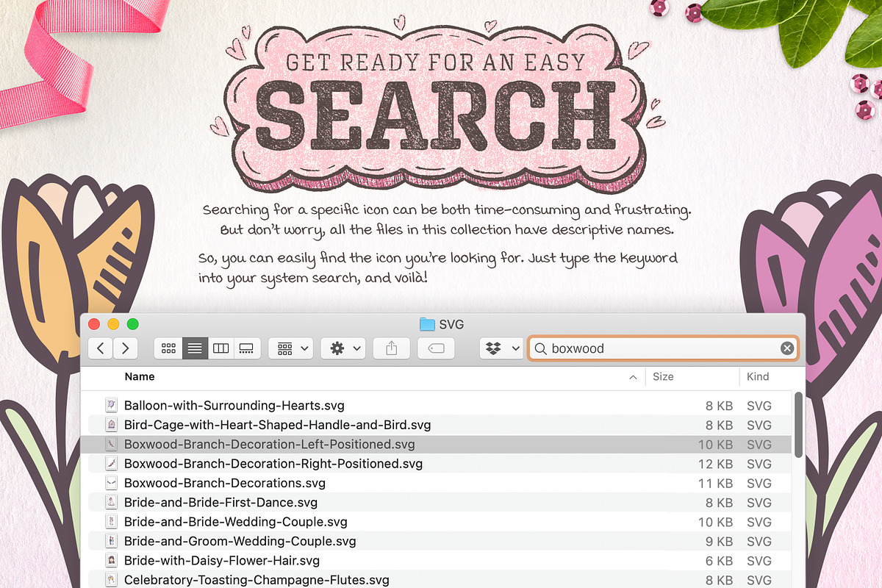Click the Share toolbar button
Image resolution: width=882 pixels, height=588 pixels.
tap(391, 348)
